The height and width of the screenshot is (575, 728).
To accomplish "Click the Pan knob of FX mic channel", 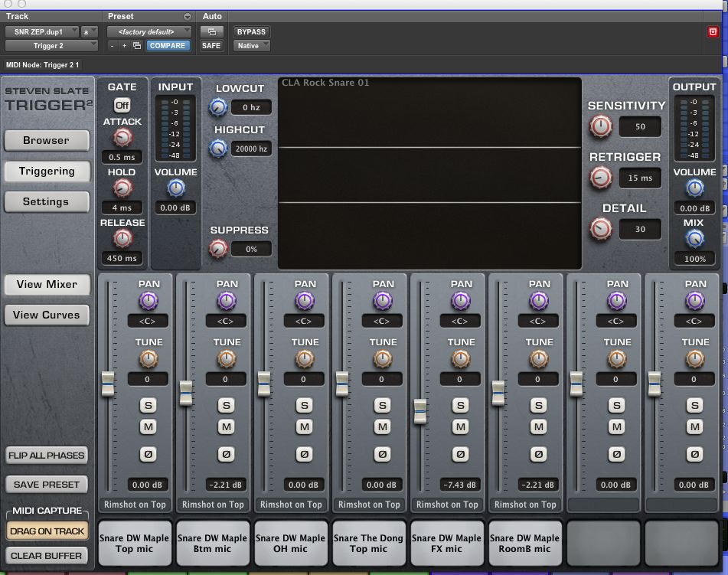I will [461, 301].
